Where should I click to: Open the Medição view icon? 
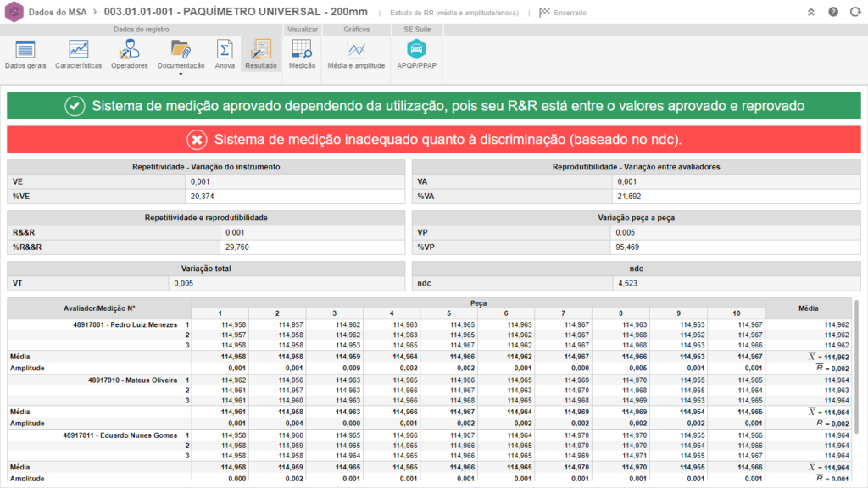pos(302,53)
